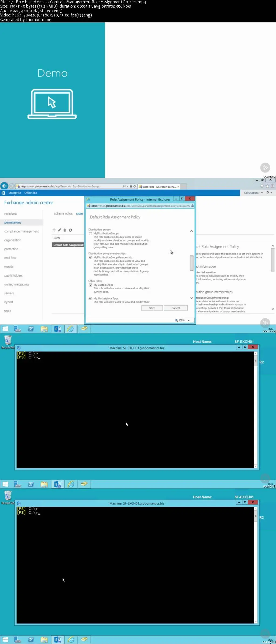The image size is (276, 644).
Task: Uncheck the MyDistributionGroupMembership checkbox
Action: (x=91, y=258)
